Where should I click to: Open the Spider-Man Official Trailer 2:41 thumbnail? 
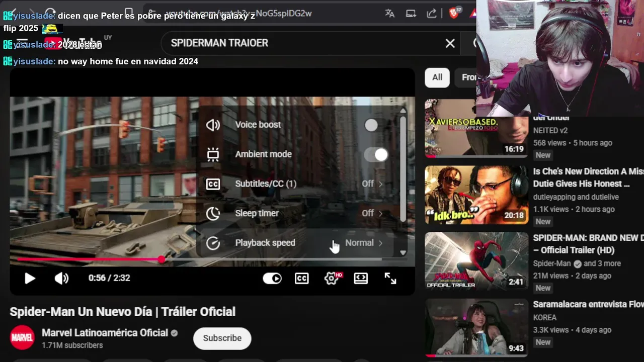[x=476, y=261]
